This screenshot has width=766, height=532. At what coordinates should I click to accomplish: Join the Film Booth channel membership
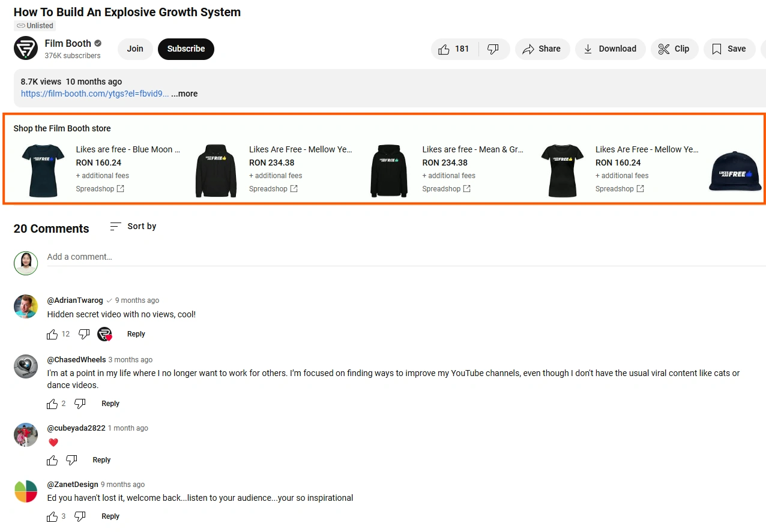pos(135,49)
